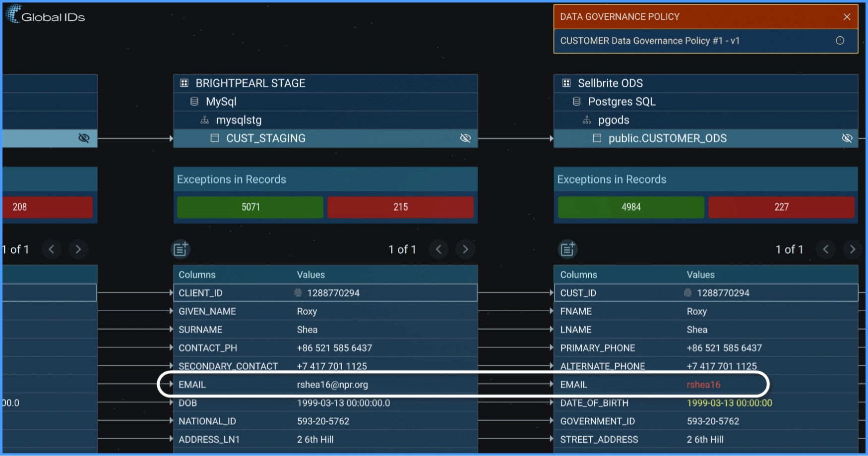Click the green 5071 records bar

tap(250, 207)
